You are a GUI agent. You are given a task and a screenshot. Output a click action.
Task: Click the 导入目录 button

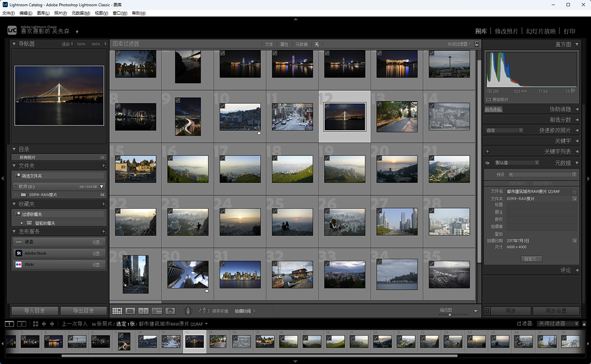pos(34,311)
